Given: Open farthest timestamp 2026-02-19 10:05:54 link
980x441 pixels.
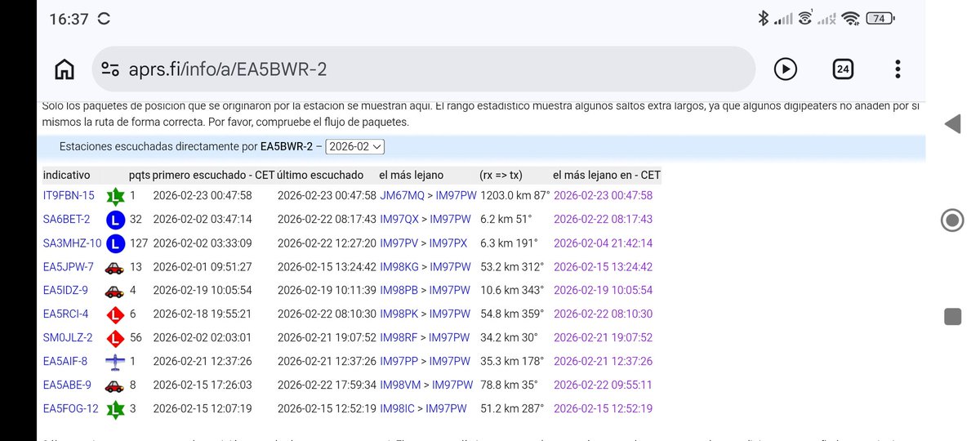Looking at the screenshot, I should [603, 291].
